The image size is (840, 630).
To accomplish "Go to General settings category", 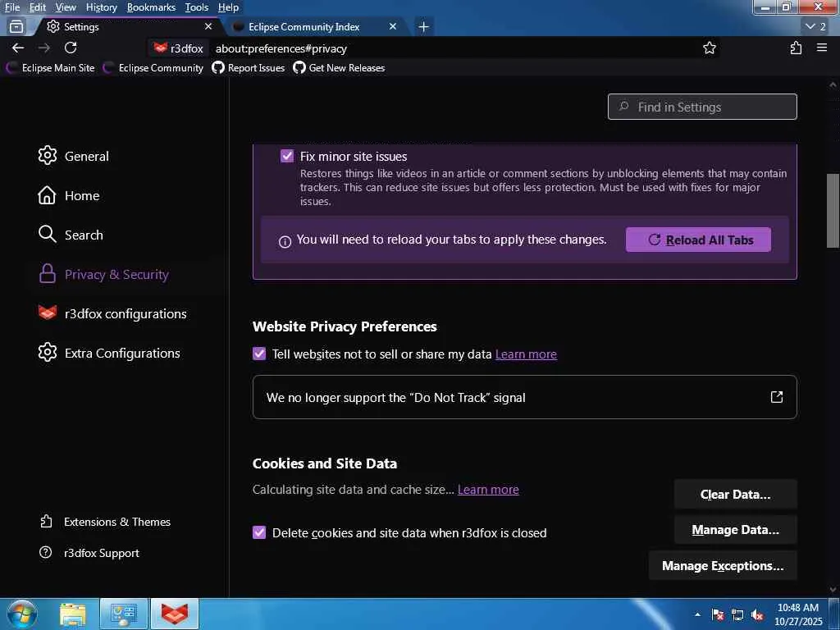I will click(73, 156).
